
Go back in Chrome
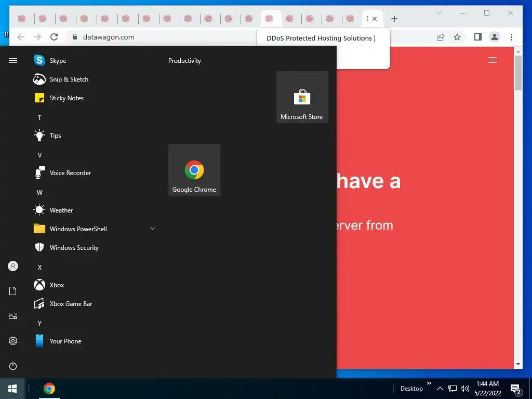(x=21, y=37)
